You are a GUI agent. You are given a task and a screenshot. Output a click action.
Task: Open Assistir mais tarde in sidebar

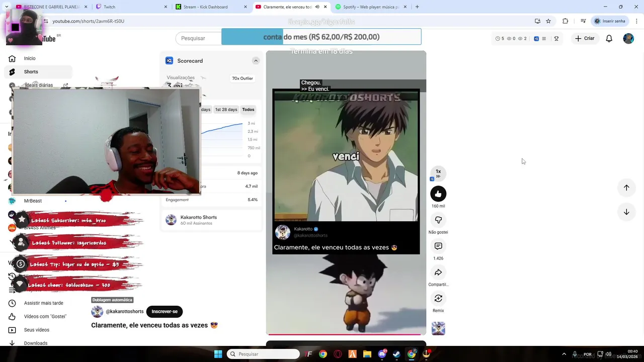point(43,303)
